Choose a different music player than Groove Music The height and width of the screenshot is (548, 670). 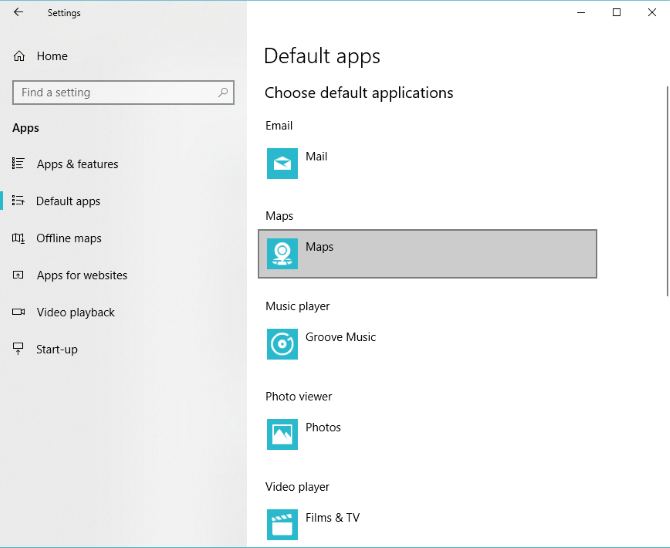341,338
